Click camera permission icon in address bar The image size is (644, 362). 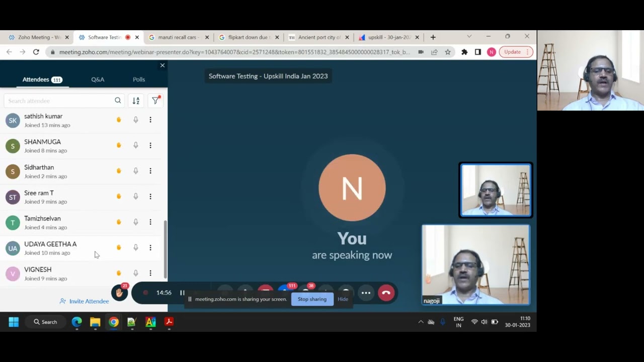point(421,52)
